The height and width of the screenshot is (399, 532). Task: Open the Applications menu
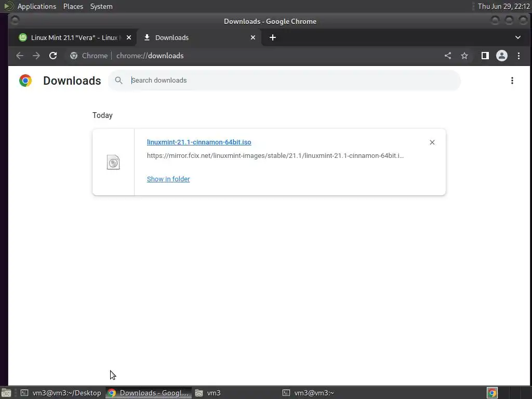(37, 6)
